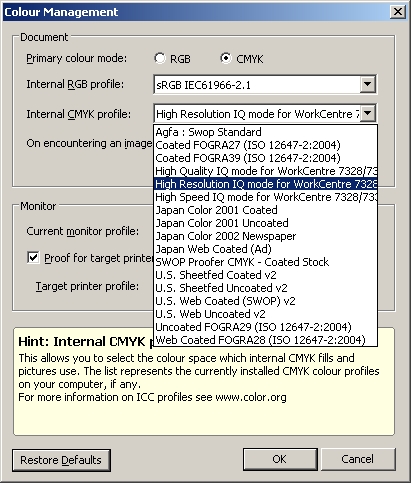Click the www.color.org text in the hint
The width and height of the screenshot is (411, 483).
click(x=251, y=397)
